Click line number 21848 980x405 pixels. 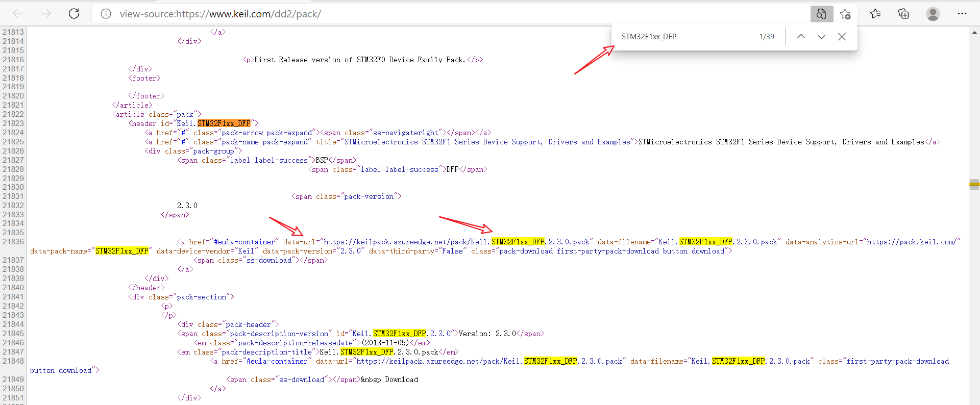pyautogui.click(x=13, y=361)
